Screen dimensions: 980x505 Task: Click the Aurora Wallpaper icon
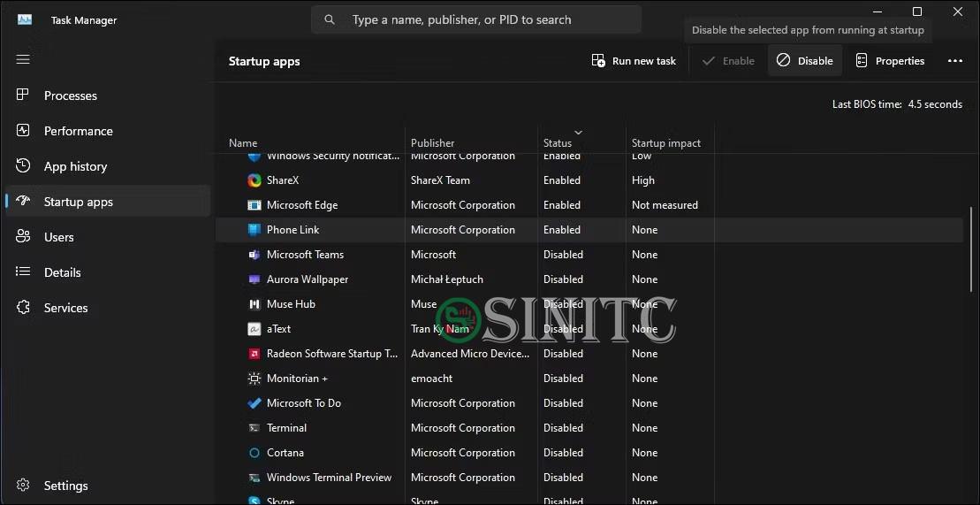[254, 279]
